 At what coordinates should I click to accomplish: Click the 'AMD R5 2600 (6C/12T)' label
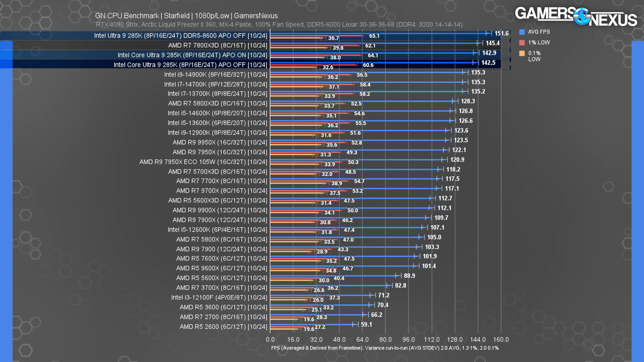click(223, 326)
